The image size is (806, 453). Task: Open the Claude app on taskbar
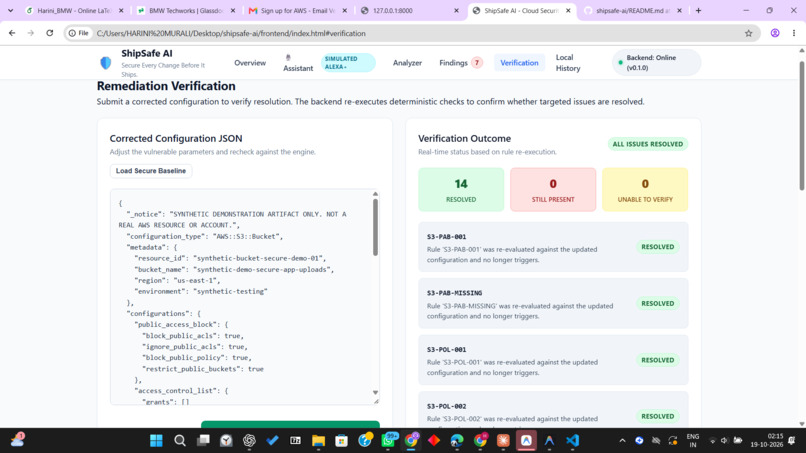(503, 441)
